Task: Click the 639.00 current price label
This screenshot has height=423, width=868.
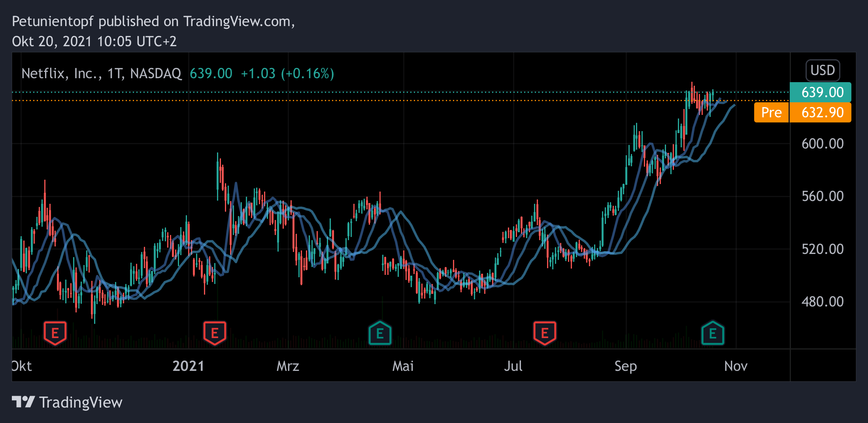Action: [820, 92]
